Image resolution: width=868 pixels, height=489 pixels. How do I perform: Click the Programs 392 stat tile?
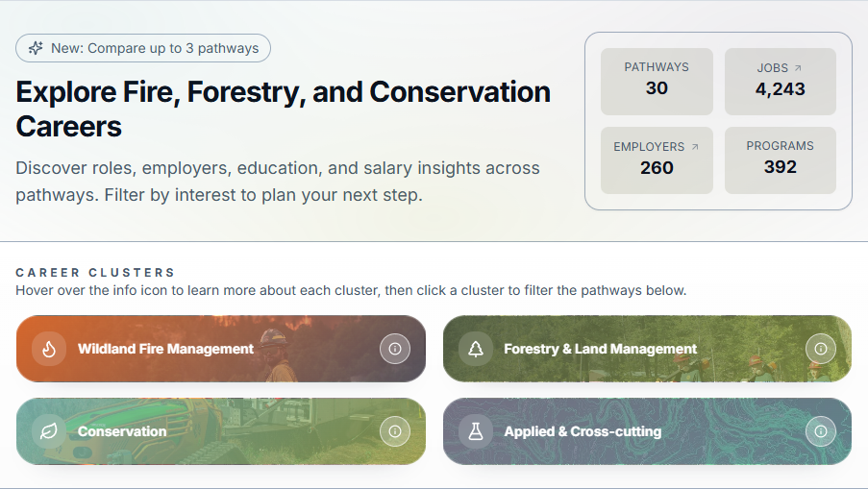coord(780,160)
